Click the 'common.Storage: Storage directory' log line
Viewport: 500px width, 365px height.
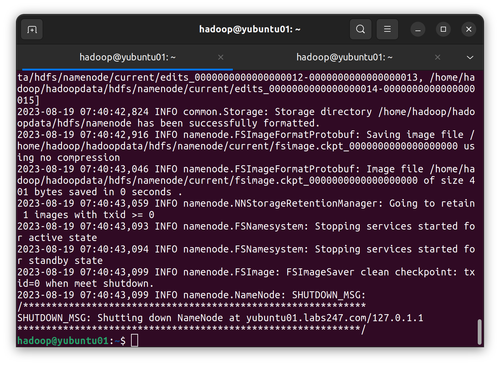tap(246, 112)
